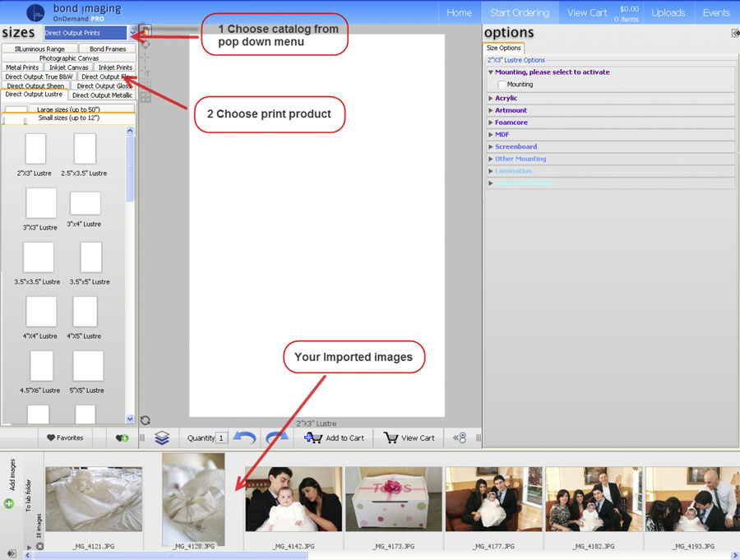This screenshot has width=740, height=560.
Task: Collapse the options panel with arrow icon
Action: pyautogui.click(x=734, y=33)
